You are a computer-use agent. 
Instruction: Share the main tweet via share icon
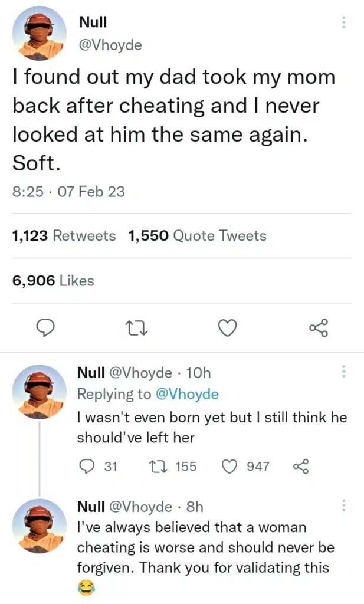tap(319, 328)
